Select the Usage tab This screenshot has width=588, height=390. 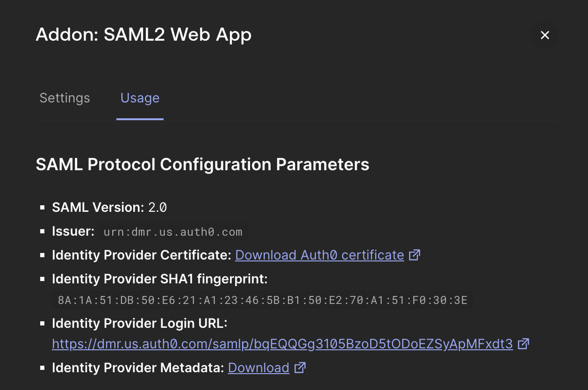pos(140,98)
